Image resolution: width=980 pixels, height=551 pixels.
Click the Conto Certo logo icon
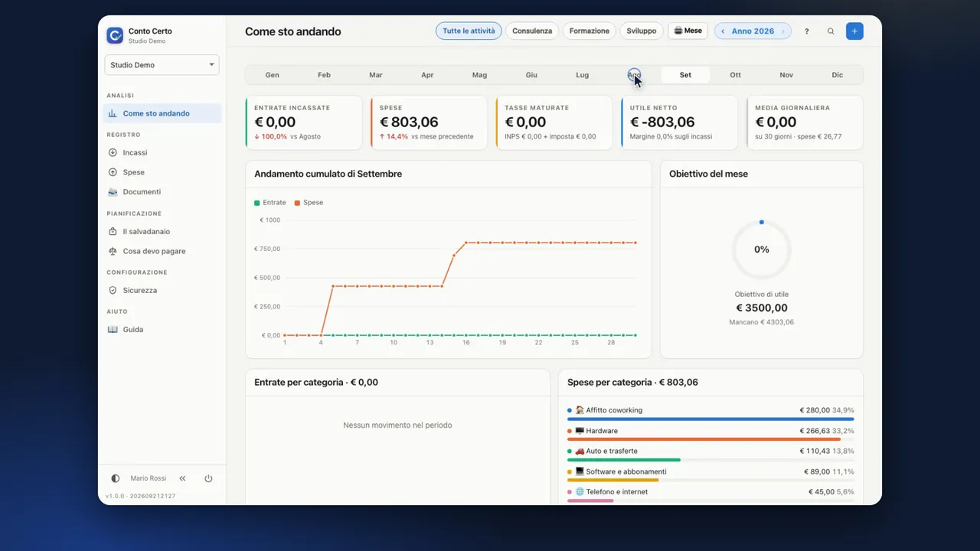click(115, 35)
